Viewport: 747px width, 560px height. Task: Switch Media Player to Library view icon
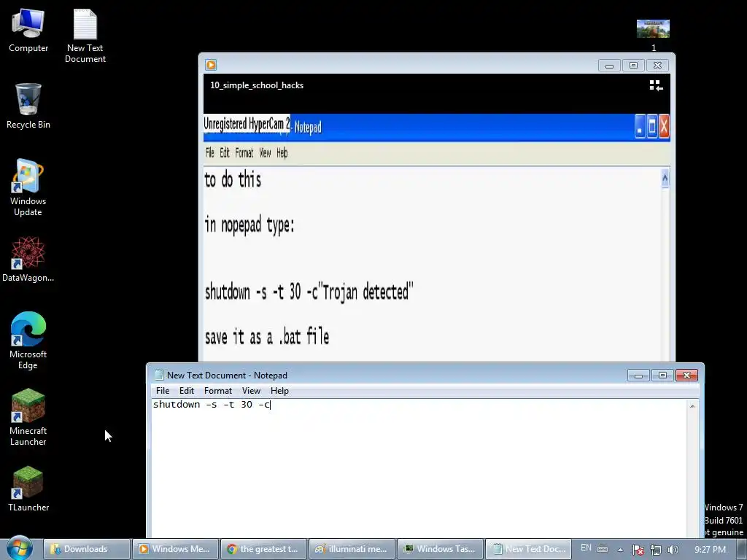click(x=656, y=85)
